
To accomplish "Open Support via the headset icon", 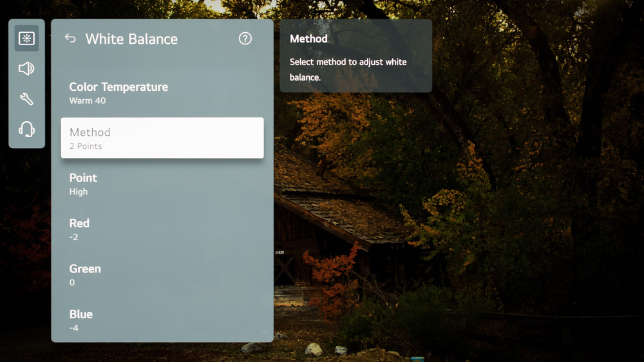I will pos(26,129).
